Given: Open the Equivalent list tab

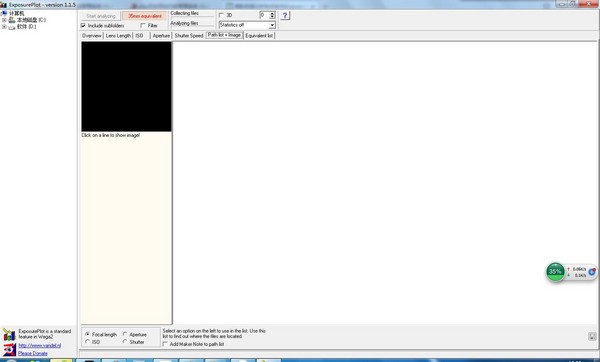Looking at the screenshot, I should click(259, 36).
